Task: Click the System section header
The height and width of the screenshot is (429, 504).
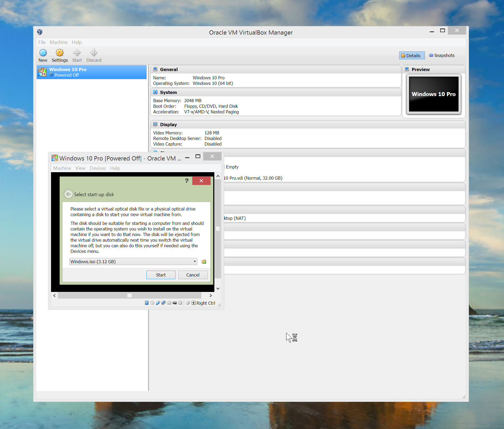Action: click(x=276, y=92)
